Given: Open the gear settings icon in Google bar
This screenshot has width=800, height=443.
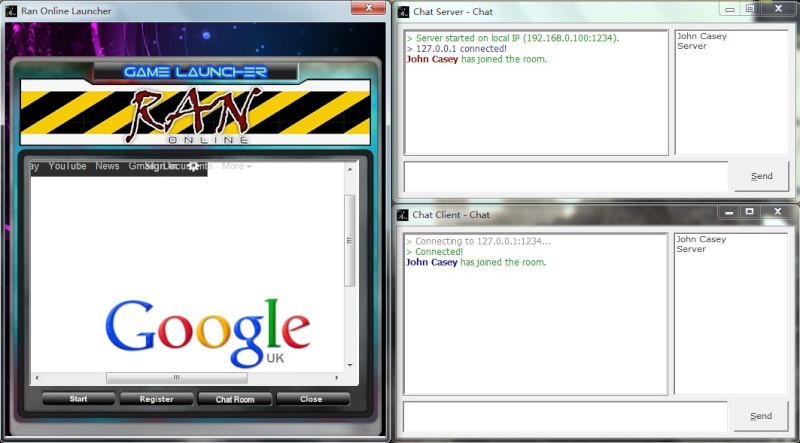Looking at the screenshot, I should pos(193,166).
